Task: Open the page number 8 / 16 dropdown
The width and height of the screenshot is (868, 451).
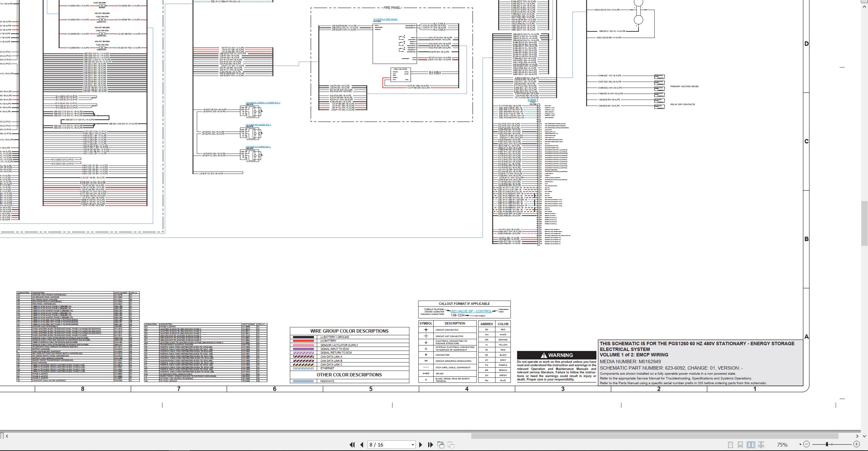Action: coord(413,445)
